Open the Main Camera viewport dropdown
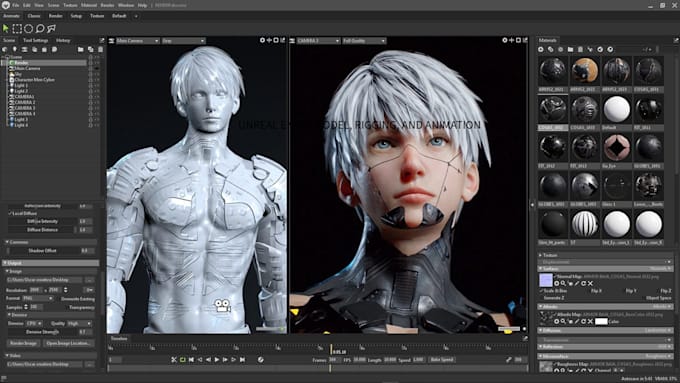The height and width of the screenshot is (383, 680). point(137,41)
